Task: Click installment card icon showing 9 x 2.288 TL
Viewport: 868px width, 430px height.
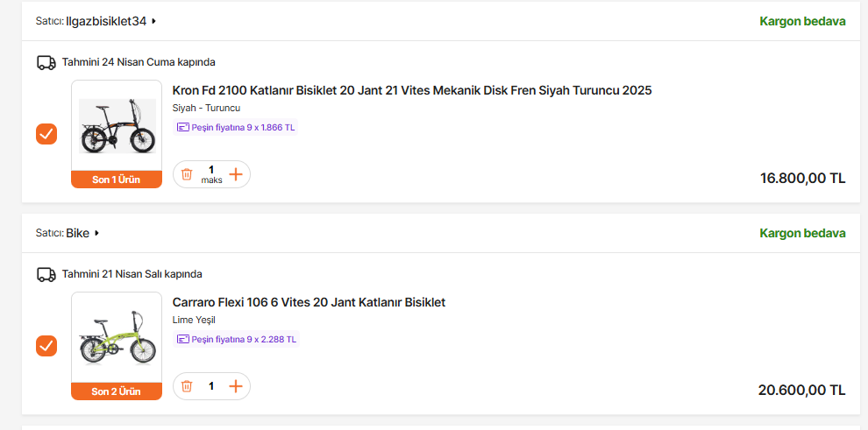Action: pyautogui.click(x=182, y=339)
